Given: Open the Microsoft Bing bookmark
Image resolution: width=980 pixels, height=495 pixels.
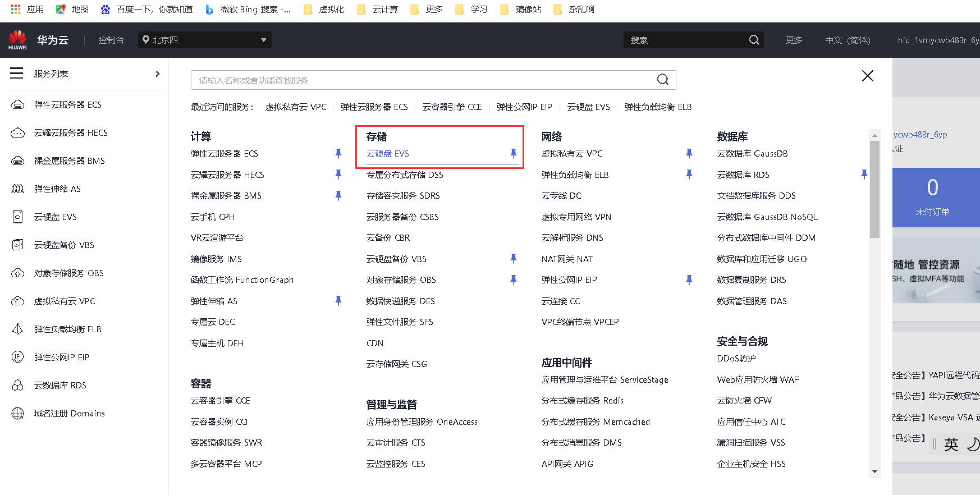Looking at the screenshot, I should click(248, 9).
